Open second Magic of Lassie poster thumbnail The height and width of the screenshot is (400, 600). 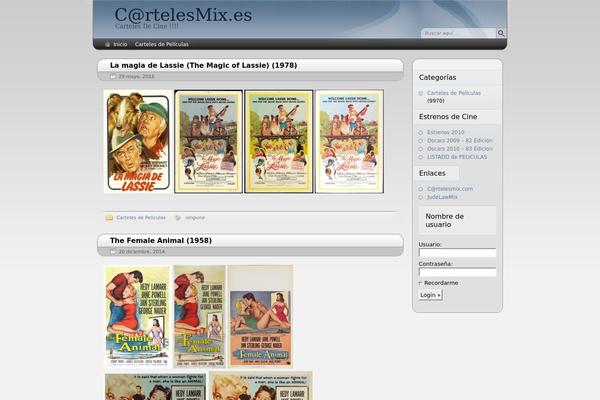(x=209, y=142)
